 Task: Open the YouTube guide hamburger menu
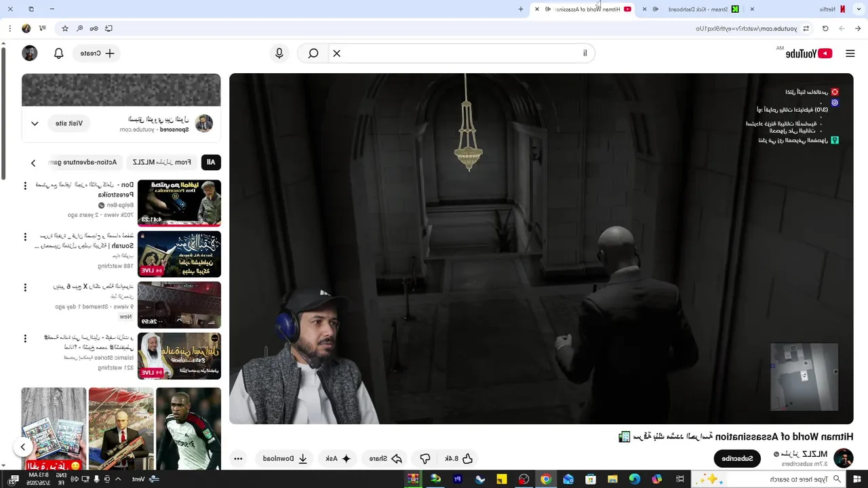850,54
